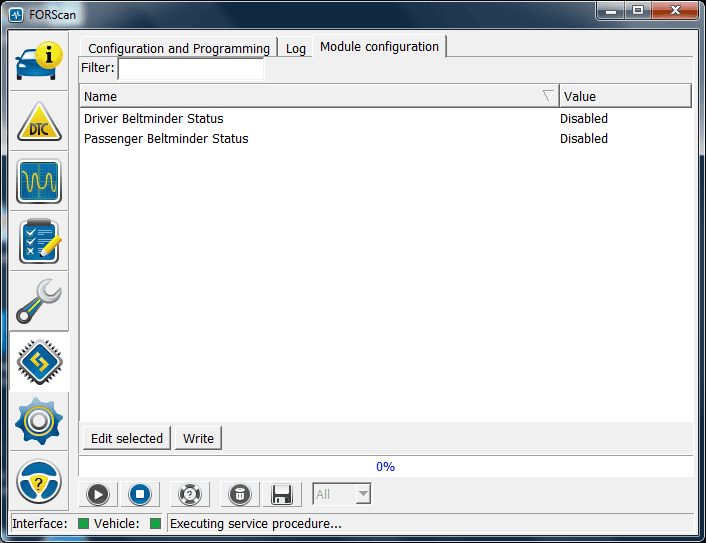Open the gear settings section
The width and height of the screenshot is (706, 543).
(x=39, y=421)
